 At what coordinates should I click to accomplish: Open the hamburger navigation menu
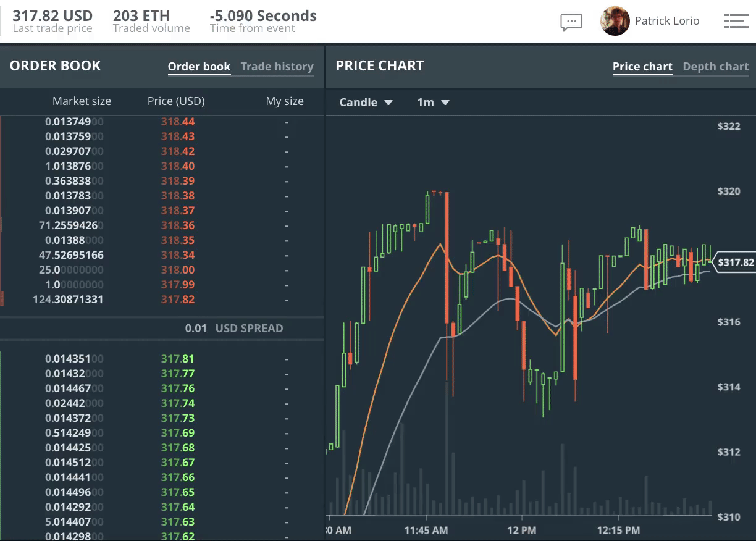click(736, 20)
